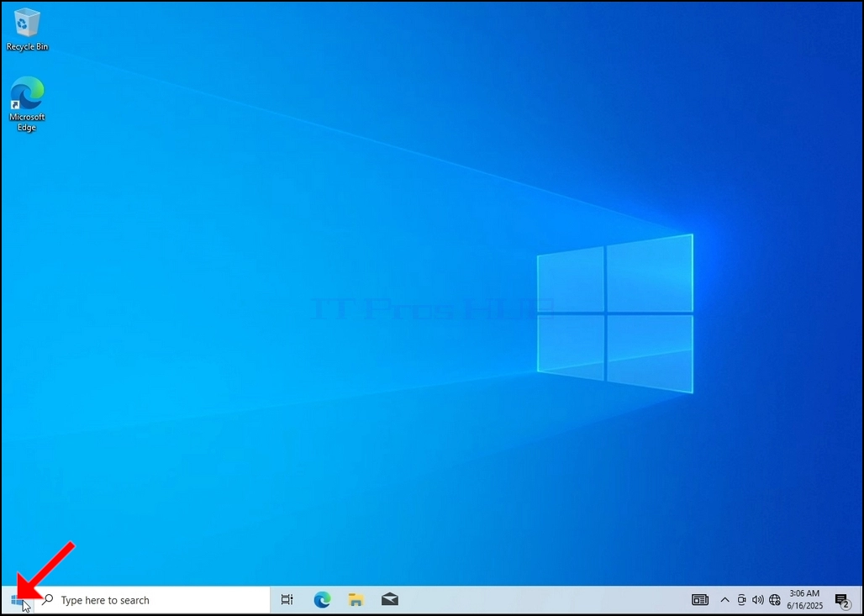Open the network globe status icon
The width and height of the screenshot is (864, 616).
click(775, 600)
